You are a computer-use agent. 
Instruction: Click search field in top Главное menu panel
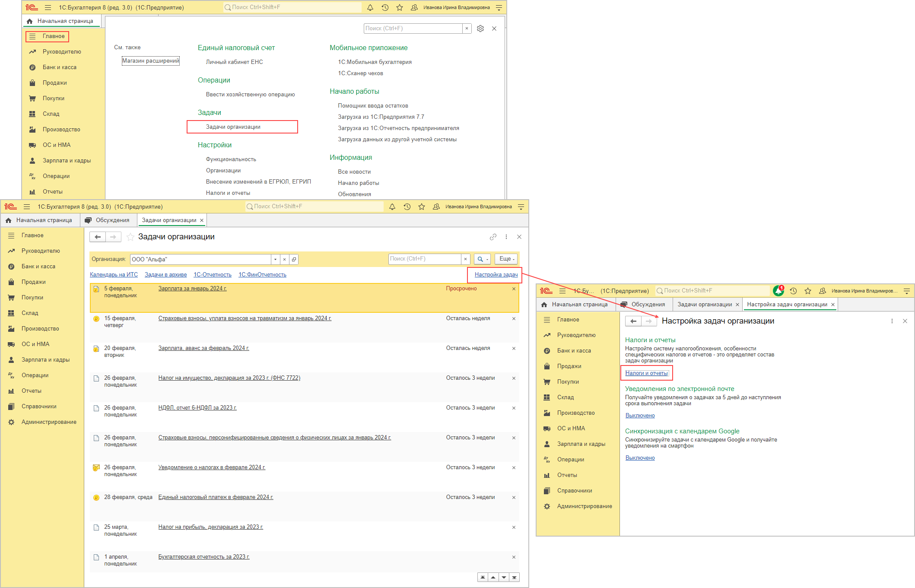click(413, 29)
